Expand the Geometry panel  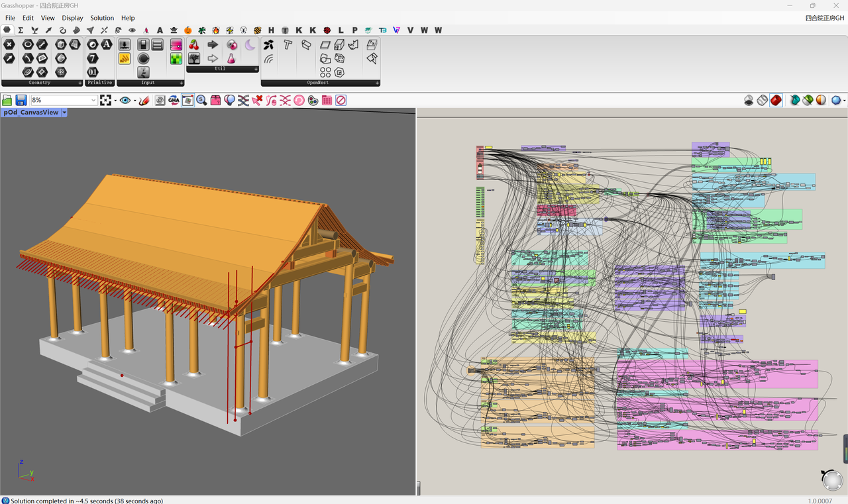80,83
